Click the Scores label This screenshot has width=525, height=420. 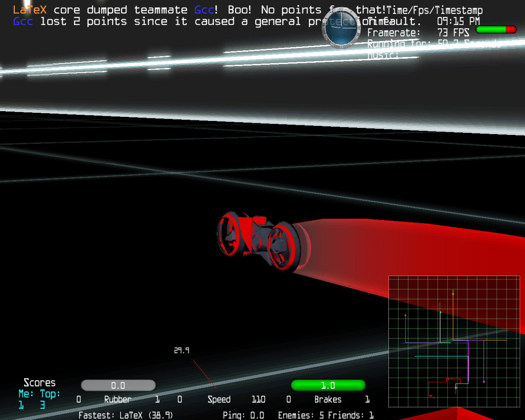39,383
